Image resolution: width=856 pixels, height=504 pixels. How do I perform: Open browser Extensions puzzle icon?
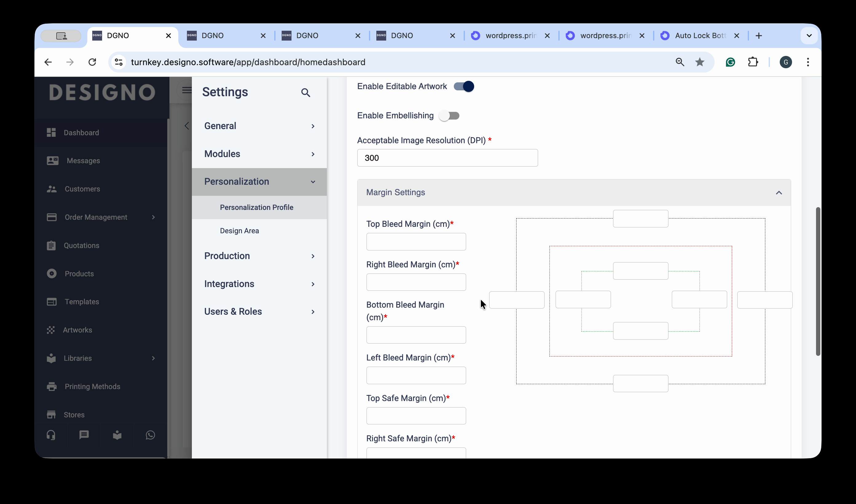pyautogui.click(x=753, y=62)
